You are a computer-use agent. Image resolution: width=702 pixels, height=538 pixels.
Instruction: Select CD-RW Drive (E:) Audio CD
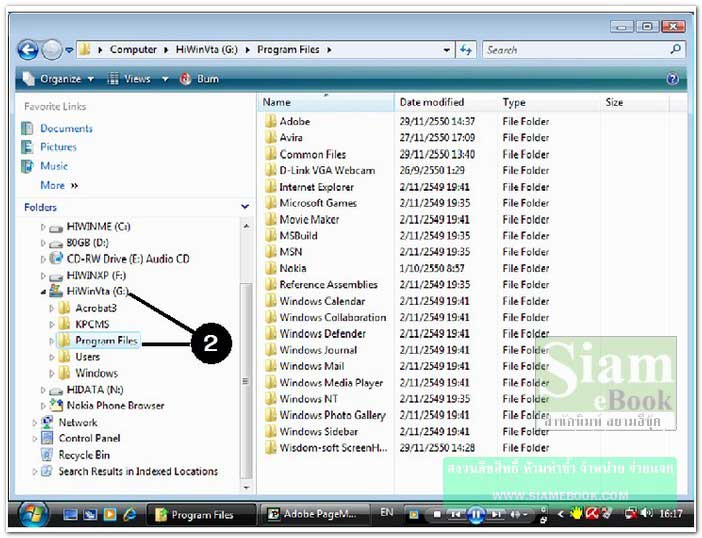pyautogui.click(x=128, y=259)
